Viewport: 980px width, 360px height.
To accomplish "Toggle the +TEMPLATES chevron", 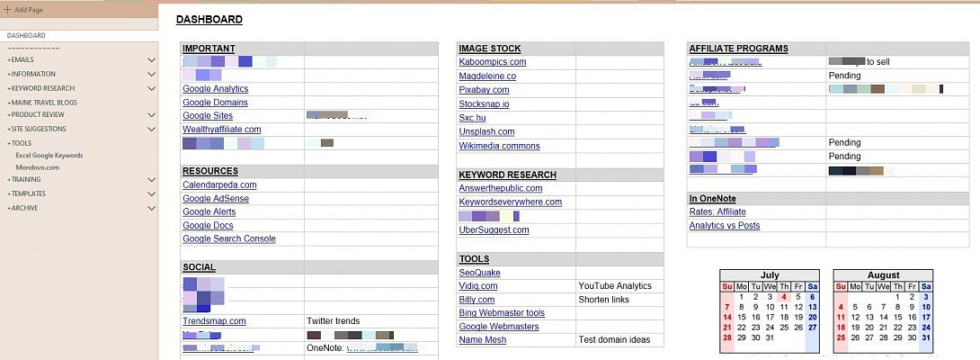I will [x=151, y=193].
